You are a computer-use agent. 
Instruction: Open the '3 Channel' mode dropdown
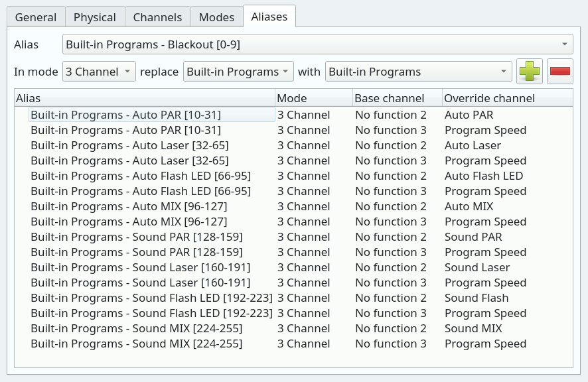coord(99,72)
